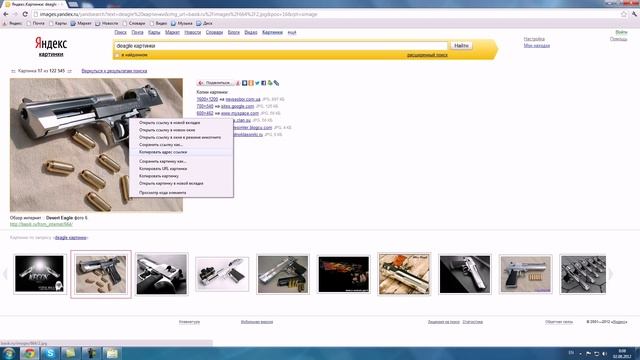Click the search query input field
This screenshot has width=640, height=360.
[281, 46]
